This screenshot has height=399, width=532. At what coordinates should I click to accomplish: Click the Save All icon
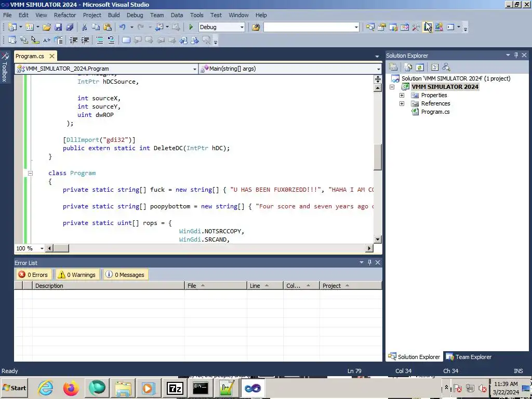click(70, 27)
